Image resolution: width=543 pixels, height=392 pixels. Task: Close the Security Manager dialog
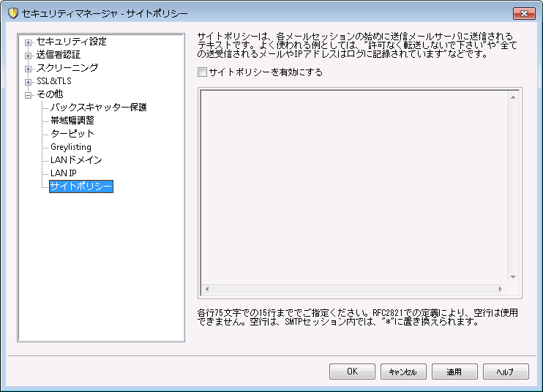coord(524,13)
